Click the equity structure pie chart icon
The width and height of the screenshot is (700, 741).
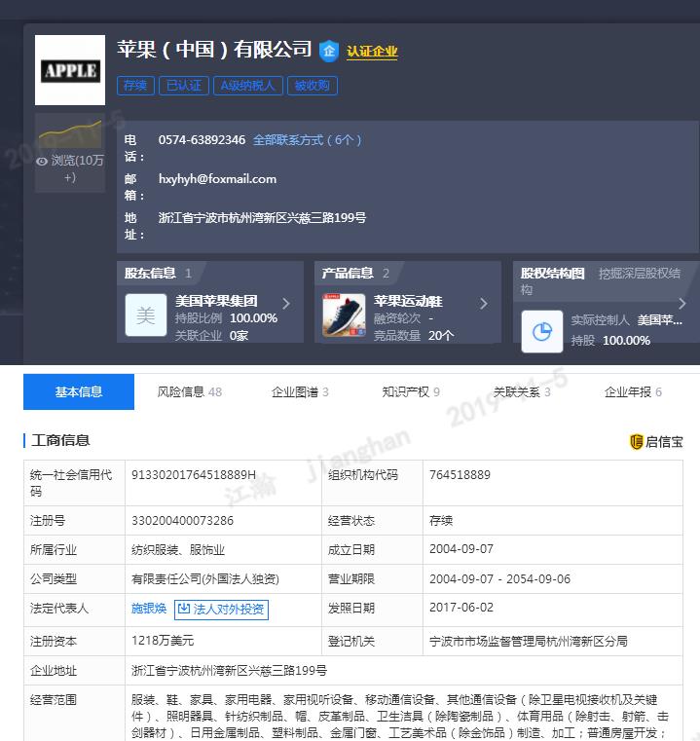coord(542,331)
